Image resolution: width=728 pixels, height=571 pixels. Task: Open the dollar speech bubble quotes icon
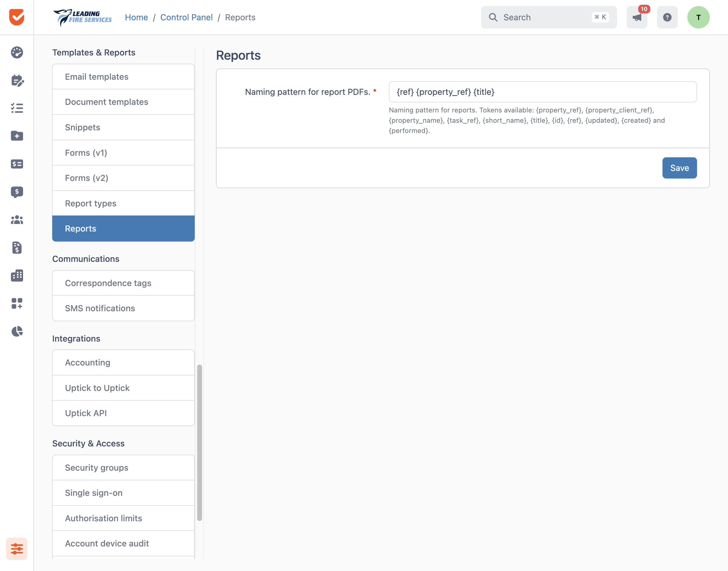(x=17, y=192)
